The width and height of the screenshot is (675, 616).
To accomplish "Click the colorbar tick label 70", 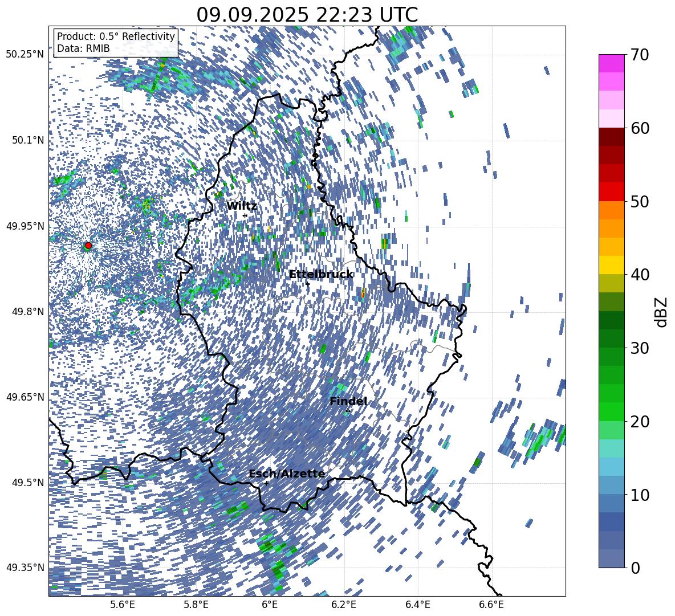I will coord(640,55).
